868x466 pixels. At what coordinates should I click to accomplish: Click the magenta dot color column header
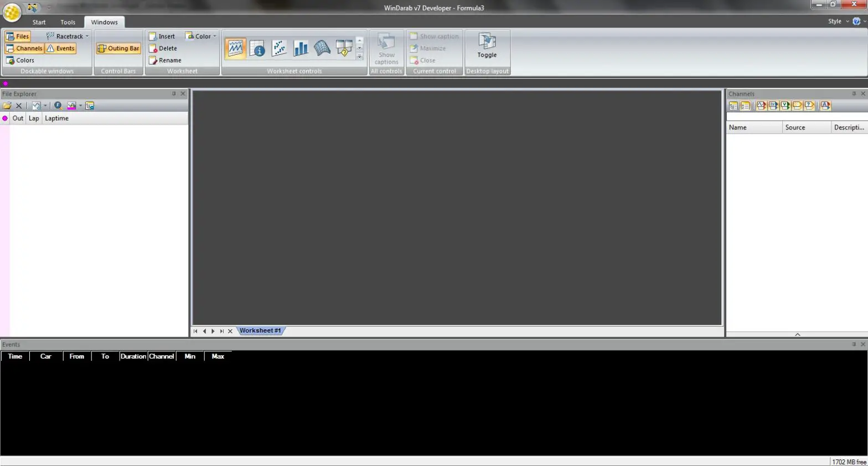5,118
